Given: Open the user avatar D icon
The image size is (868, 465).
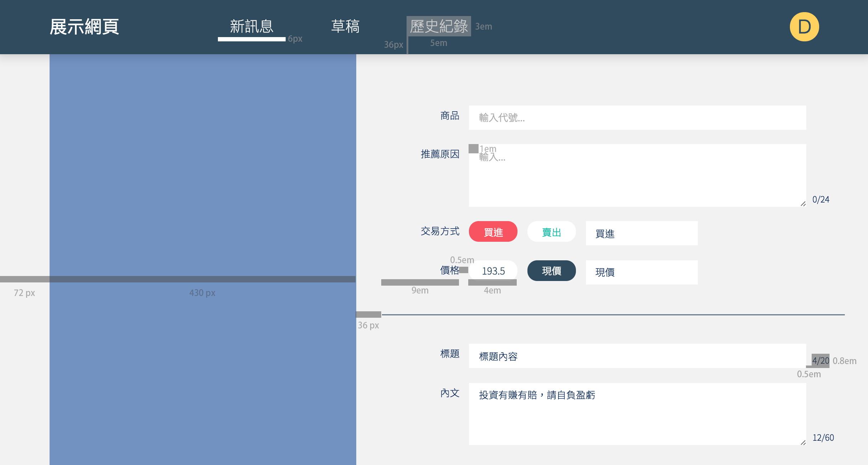Looking at the screenshot, I should [x=804, y=27].
